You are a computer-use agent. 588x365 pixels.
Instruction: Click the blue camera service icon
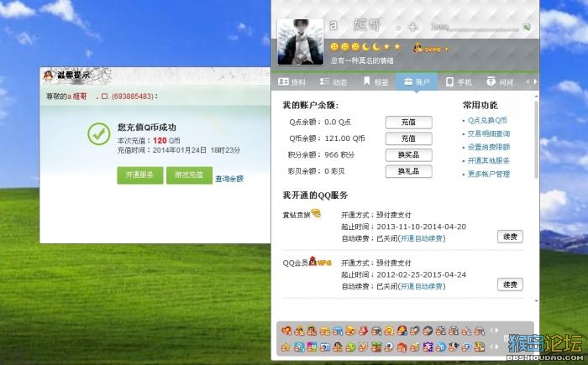pos(325,347)
